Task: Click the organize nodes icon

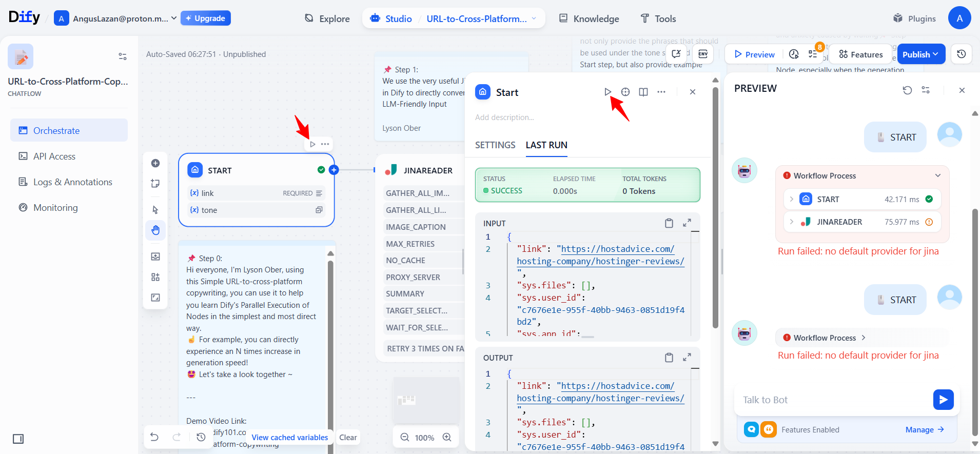Action: click(155, 277)
